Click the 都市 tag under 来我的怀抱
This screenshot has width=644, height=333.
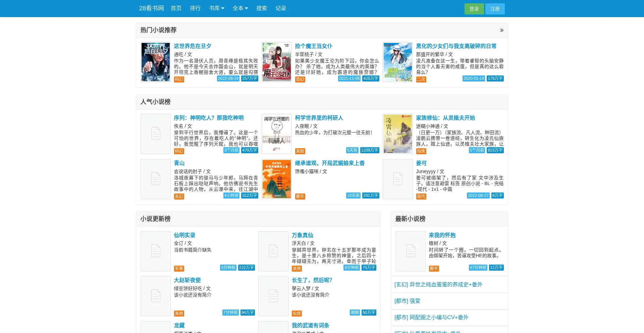(434, 269)
